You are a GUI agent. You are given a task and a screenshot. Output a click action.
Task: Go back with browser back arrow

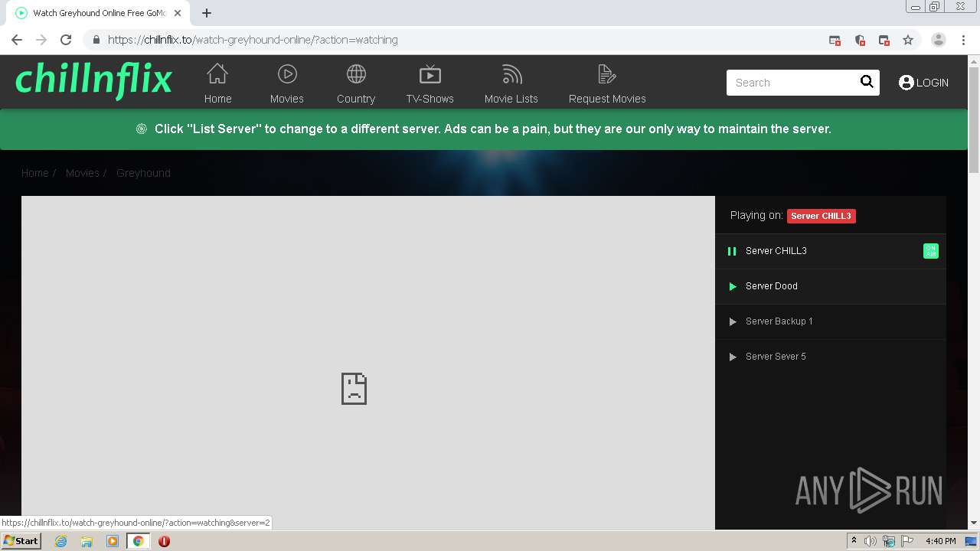[x=17, y=40]
